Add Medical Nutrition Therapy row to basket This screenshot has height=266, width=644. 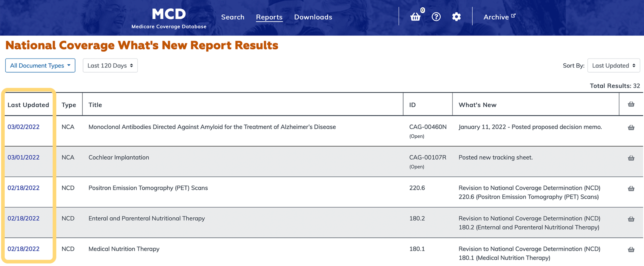tap(631, 249)
